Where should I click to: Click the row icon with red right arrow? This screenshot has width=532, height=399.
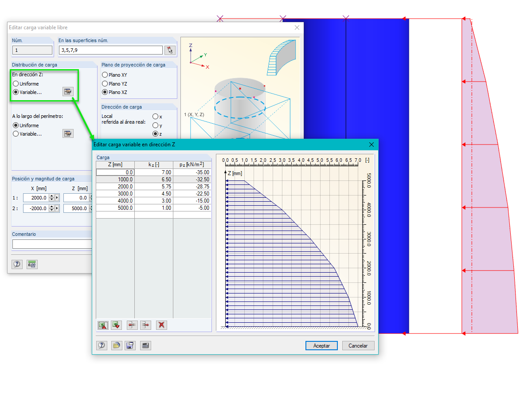tap(145, 325)
